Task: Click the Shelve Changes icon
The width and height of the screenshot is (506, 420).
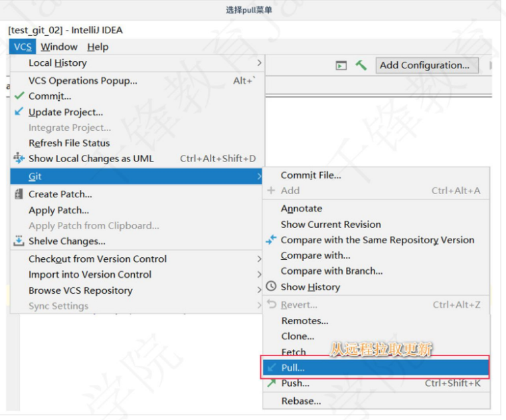Action: [19, 241]
